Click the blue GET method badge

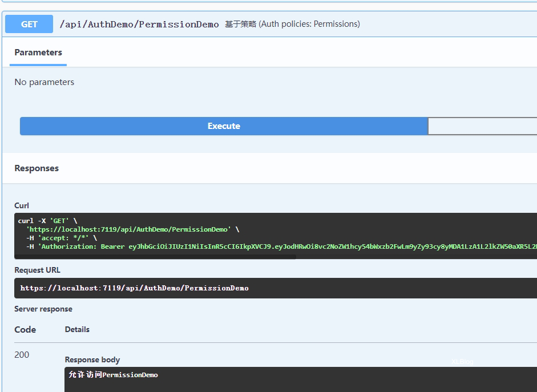point(29,24)
